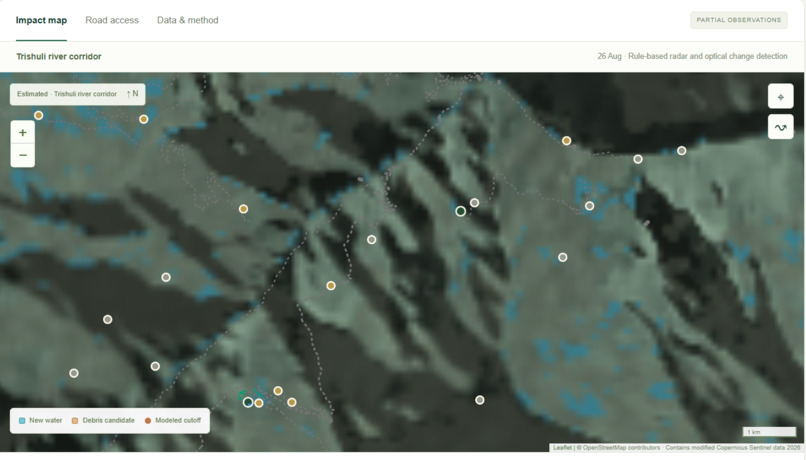The image size is (806, 460).
Task: Click '26 Aug · Rule-based radar and optical change detection'
Action: pyautogui.click(x=692, y=56)
